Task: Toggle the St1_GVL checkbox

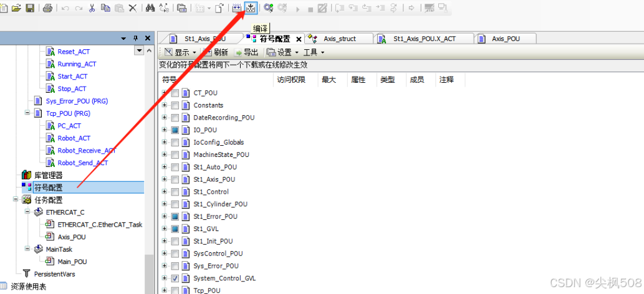Action: coord(175,229)
